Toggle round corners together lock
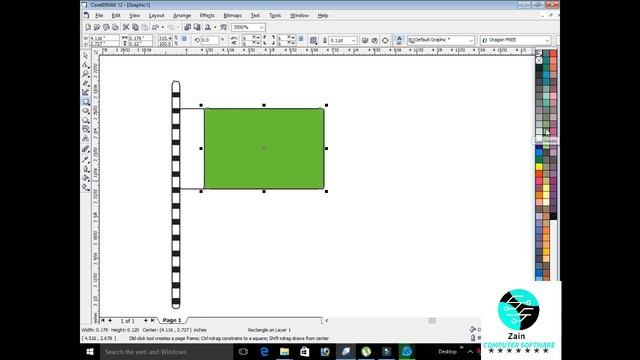 [301, 39]
